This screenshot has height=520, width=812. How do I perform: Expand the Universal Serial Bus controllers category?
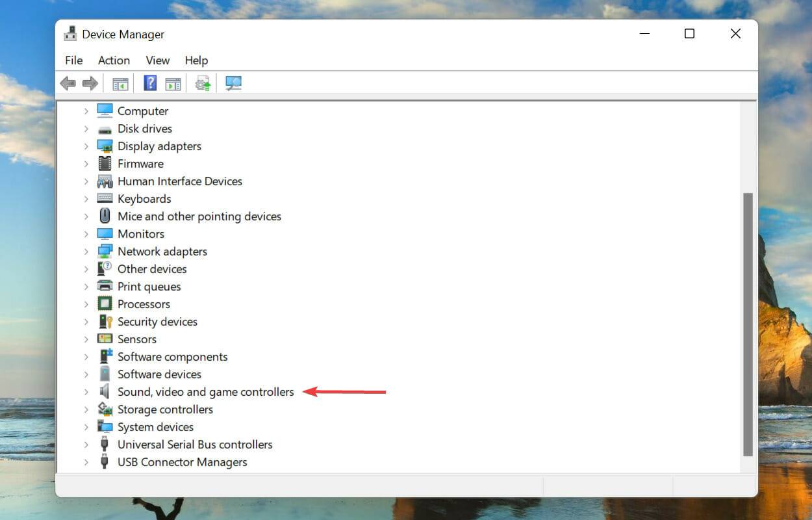pos(86,444)
